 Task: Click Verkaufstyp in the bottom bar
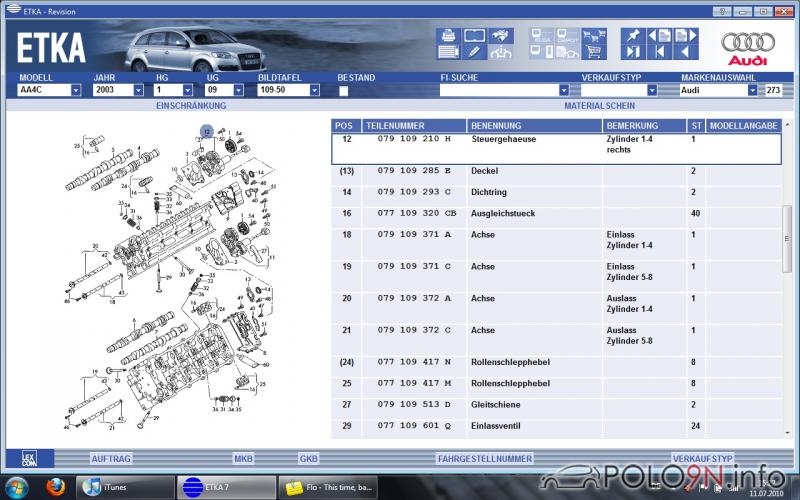pyautogui.click(x=703, y=459)
